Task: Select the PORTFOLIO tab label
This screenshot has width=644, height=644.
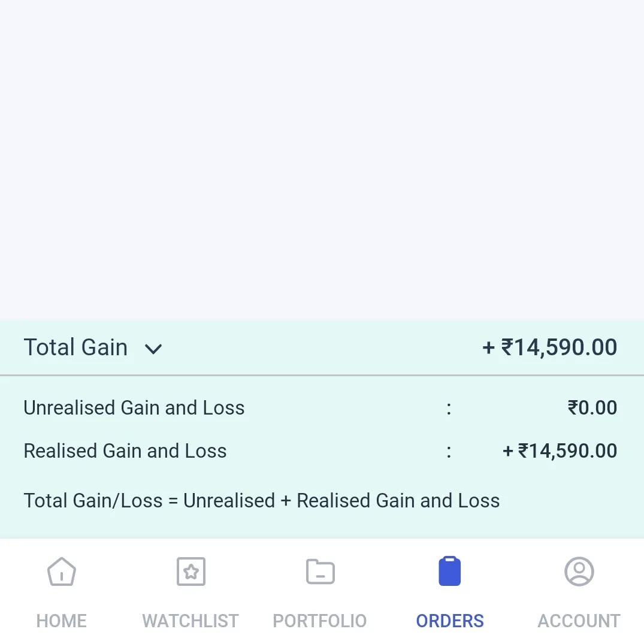Action: tap(320, 621)
